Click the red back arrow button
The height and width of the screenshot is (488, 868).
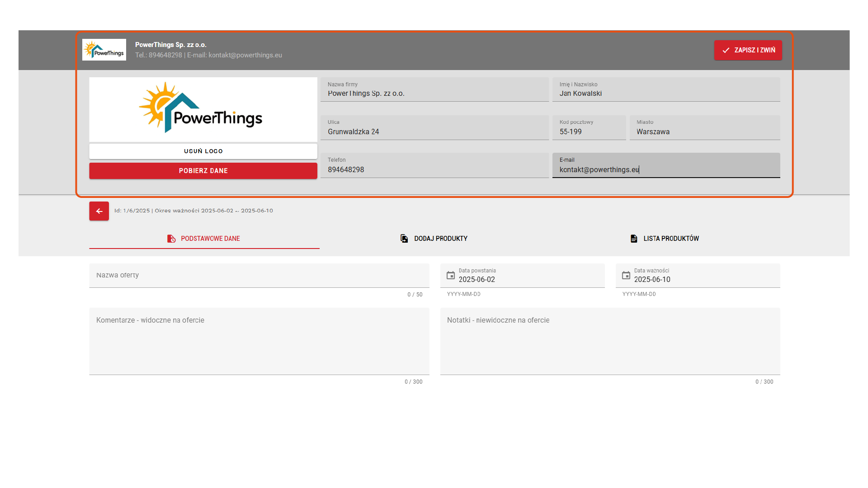pos(99,211)
